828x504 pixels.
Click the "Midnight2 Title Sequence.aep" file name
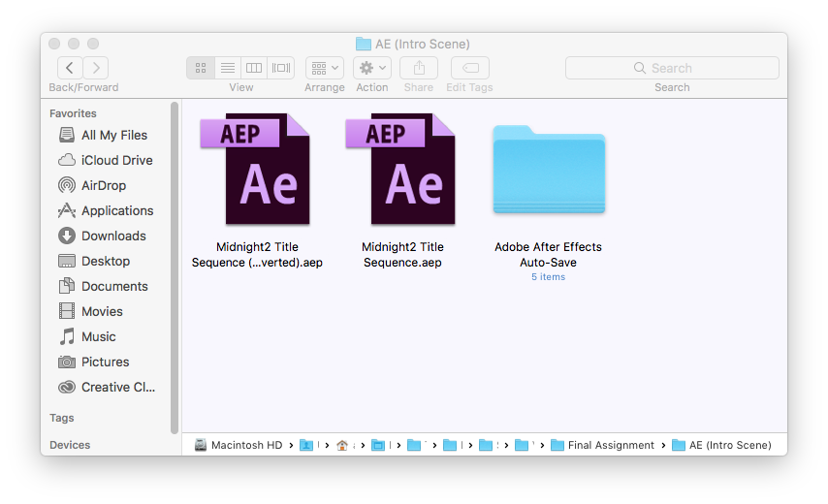pyautogui.click(x=403, y=254)
